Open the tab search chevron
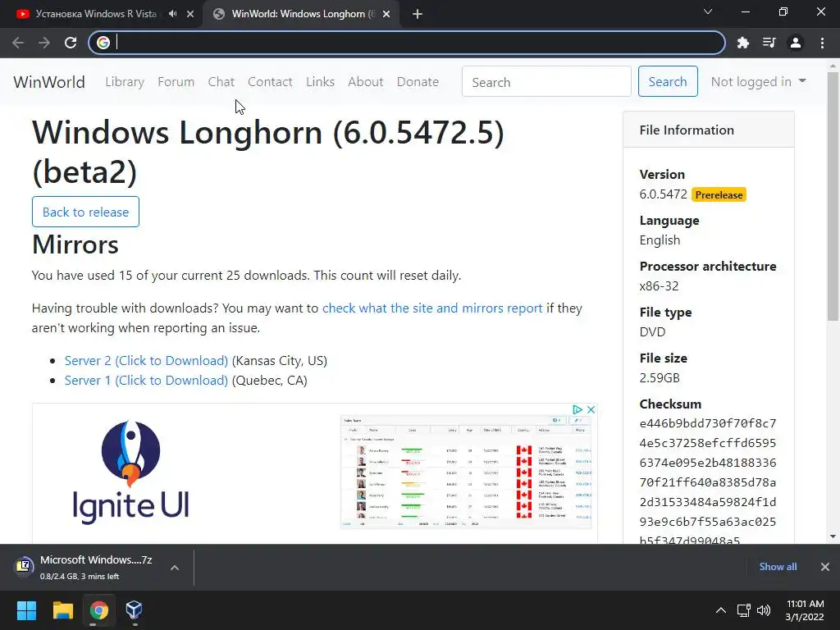The height and width of the screenshot is (630, 840). coord(708,11)
